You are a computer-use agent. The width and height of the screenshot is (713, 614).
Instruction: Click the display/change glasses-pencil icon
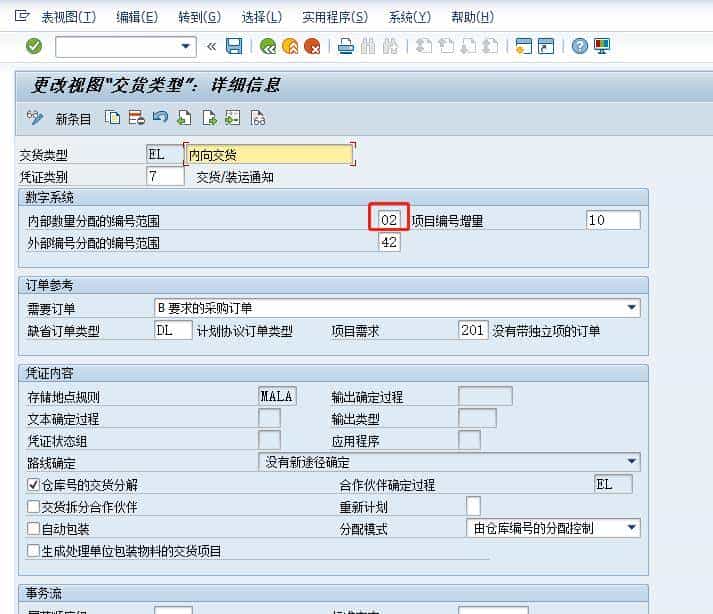(35, 118)
